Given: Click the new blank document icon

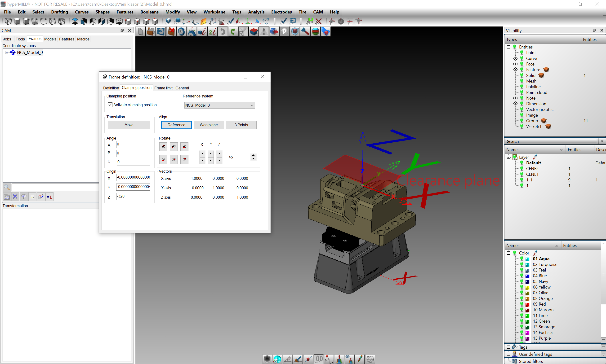Looking at the screenshot, I should (140, 32).
